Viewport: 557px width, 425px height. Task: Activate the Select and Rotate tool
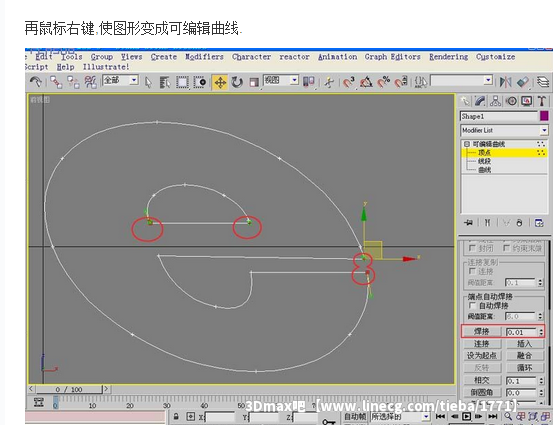pos(237,82)
